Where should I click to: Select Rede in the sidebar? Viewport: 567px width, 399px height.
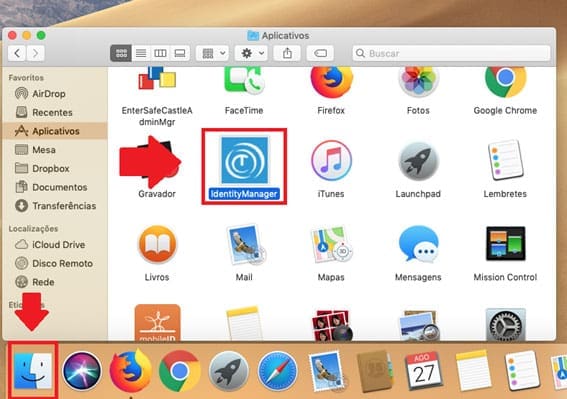point(55,282)
